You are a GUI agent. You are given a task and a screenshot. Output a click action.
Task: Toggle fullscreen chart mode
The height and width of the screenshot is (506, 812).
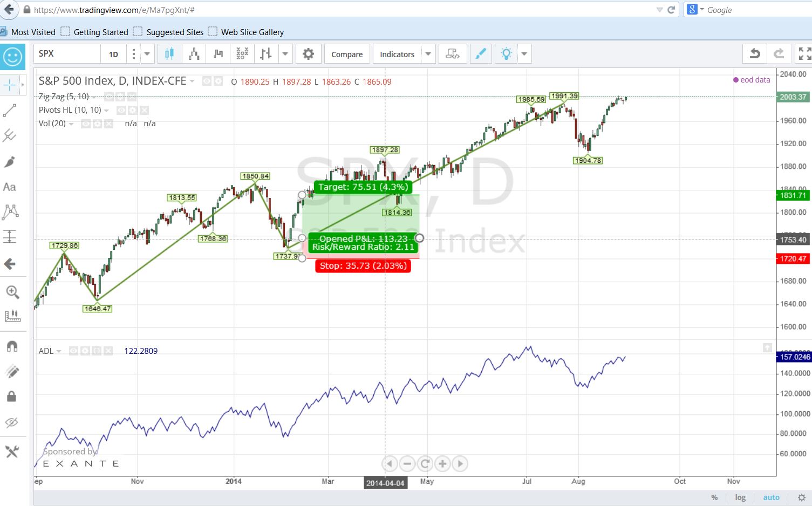(804, 54)
